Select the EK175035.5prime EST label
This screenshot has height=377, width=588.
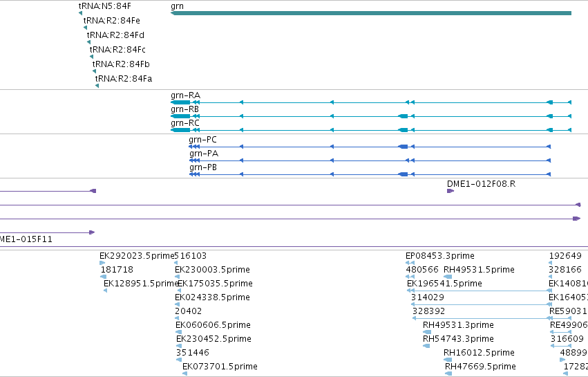tap(215, 284)
